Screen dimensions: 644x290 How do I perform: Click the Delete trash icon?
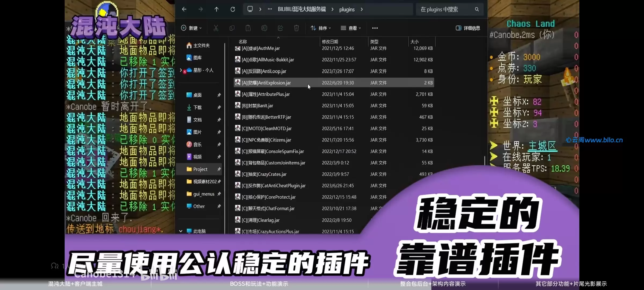pos(297,28)
